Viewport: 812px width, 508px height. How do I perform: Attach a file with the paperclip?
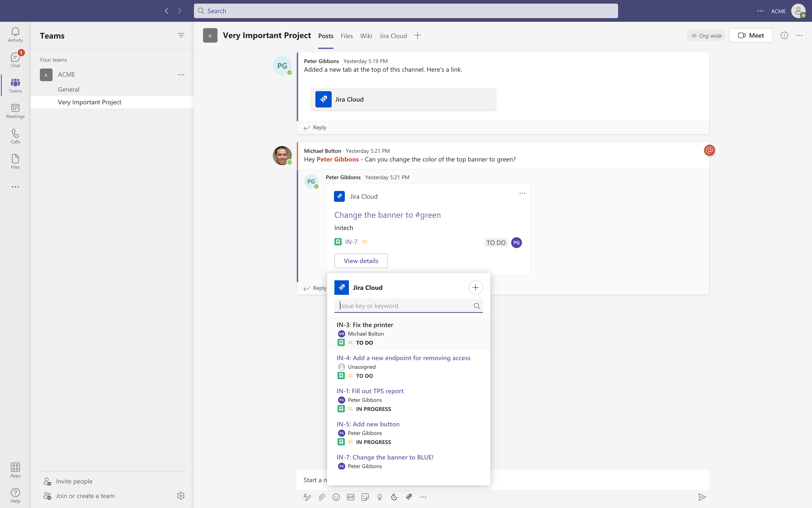click(x=321, y=497)
